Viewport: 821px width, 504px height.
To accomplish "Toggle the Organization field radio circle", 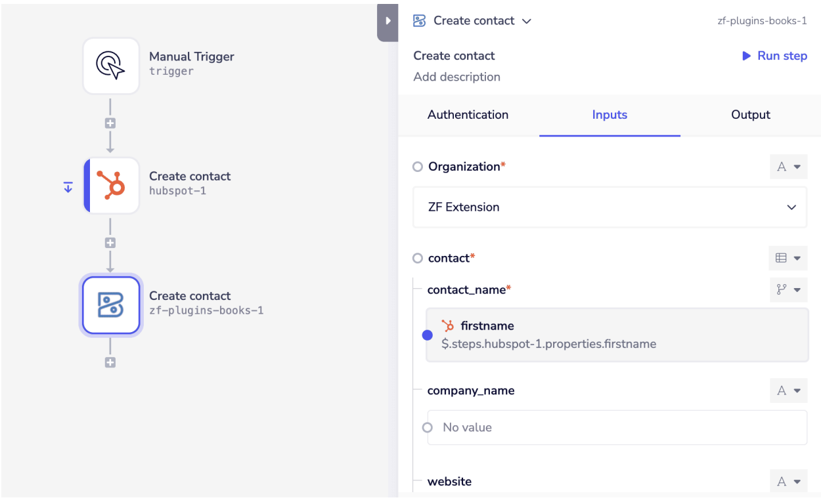I will tap(418, 167).
